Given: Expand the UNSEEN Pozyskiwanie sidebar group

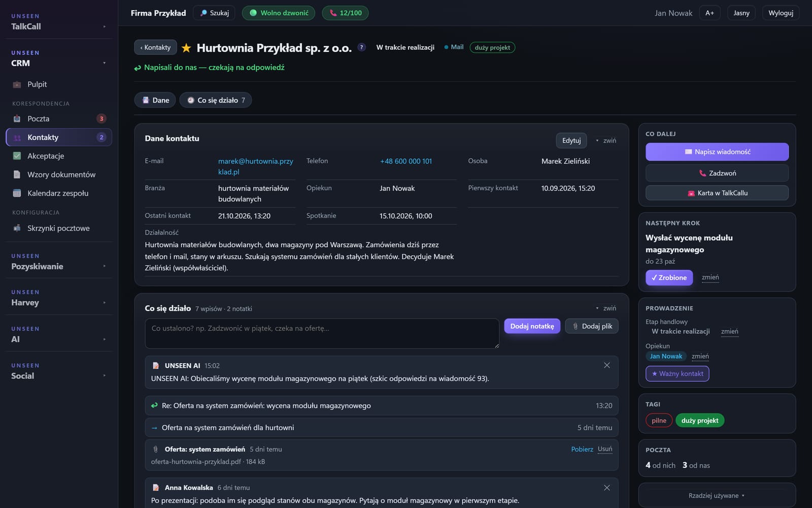Looking at the screenshot, I should (x=59, y=262).
